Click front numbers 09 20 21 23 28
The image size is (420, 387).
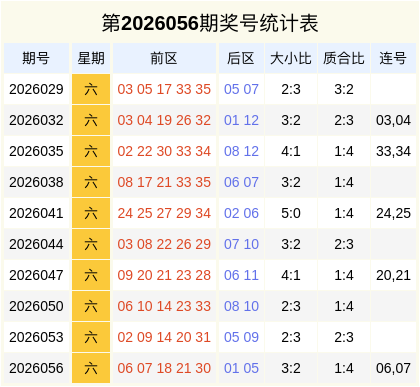tap(164, 275)
